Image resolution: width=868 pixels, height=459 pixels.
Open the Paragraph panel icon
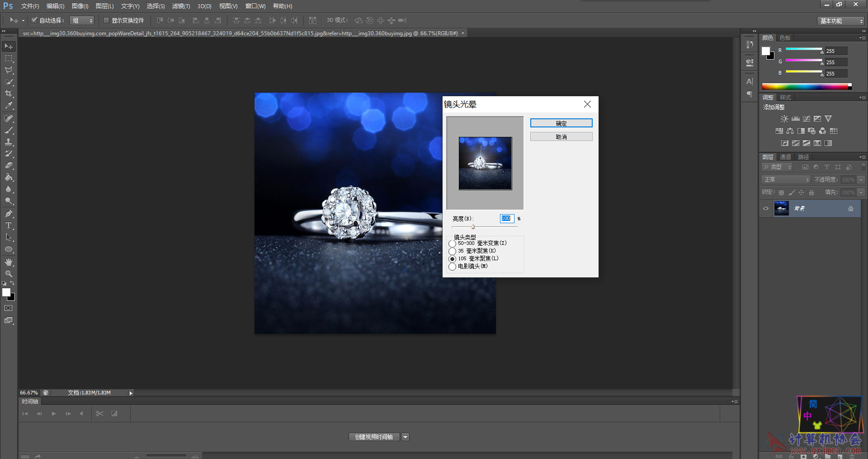(750, 94)
